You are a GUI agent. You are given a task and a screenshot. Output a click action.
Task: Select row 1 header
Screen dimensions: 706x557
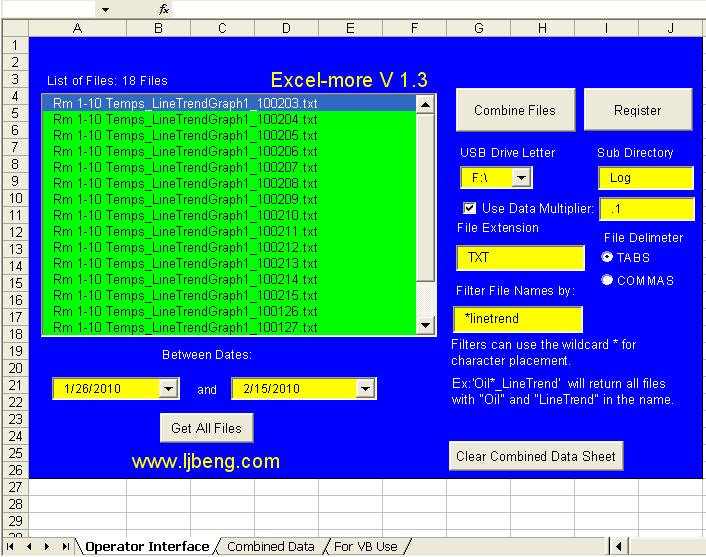click(15, 45)
